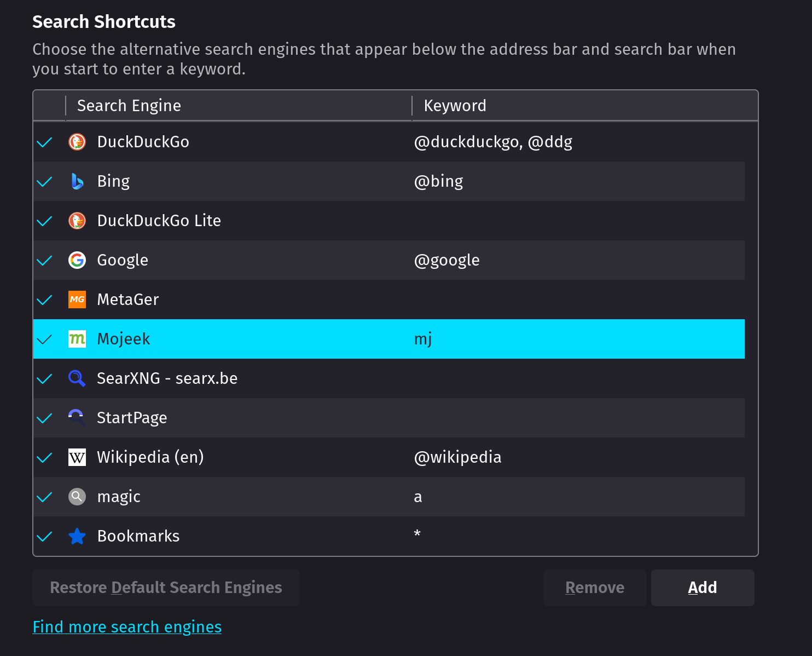Screen dimensions: 812x656
Task: Click the Google G icon
Action: 77,260
